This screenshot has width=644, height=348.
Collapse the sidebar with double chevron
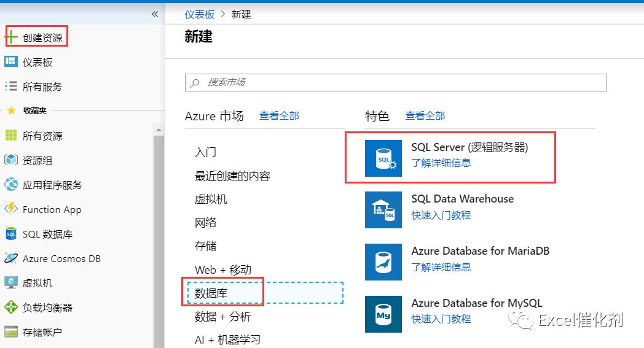tap(155, 14)
